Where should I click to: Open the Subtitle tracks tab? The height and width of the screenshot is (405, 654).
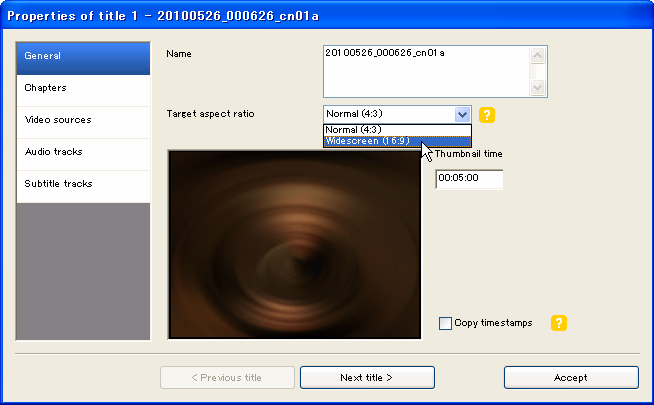coord(83,184)
